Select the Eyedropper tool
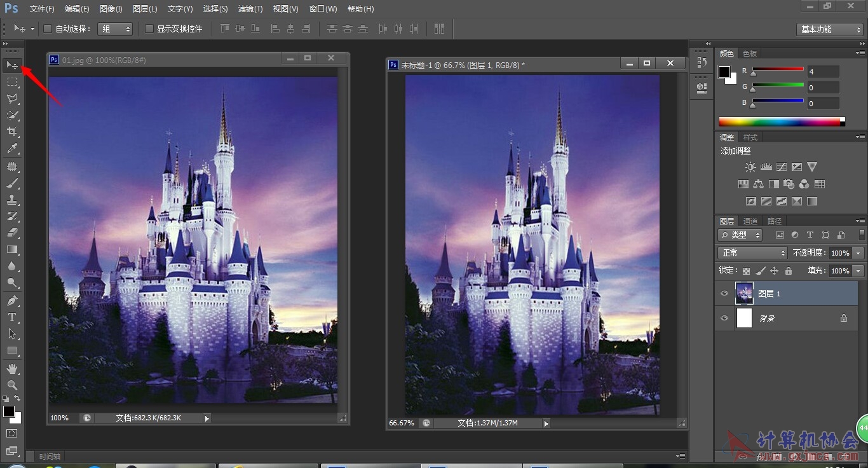Image resolution: width=868 pixels, height=468 pixels. (12, 149)
